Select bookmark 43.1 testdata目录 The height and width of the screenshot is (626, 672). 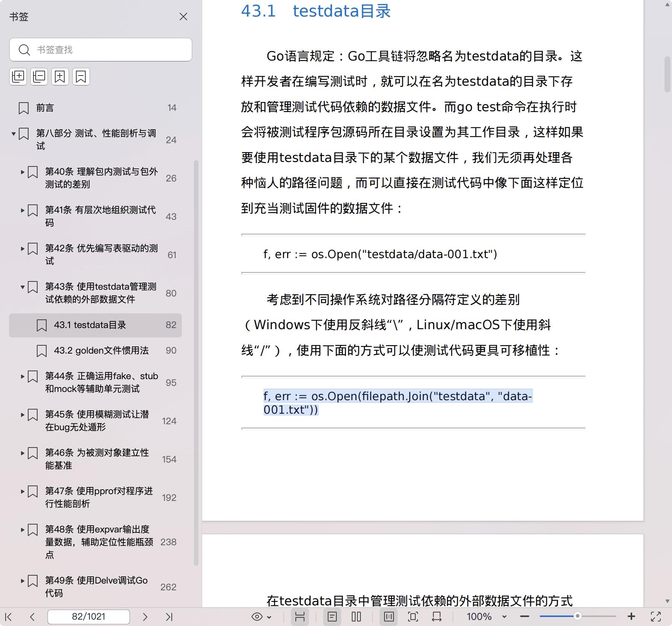coord(95,325)
